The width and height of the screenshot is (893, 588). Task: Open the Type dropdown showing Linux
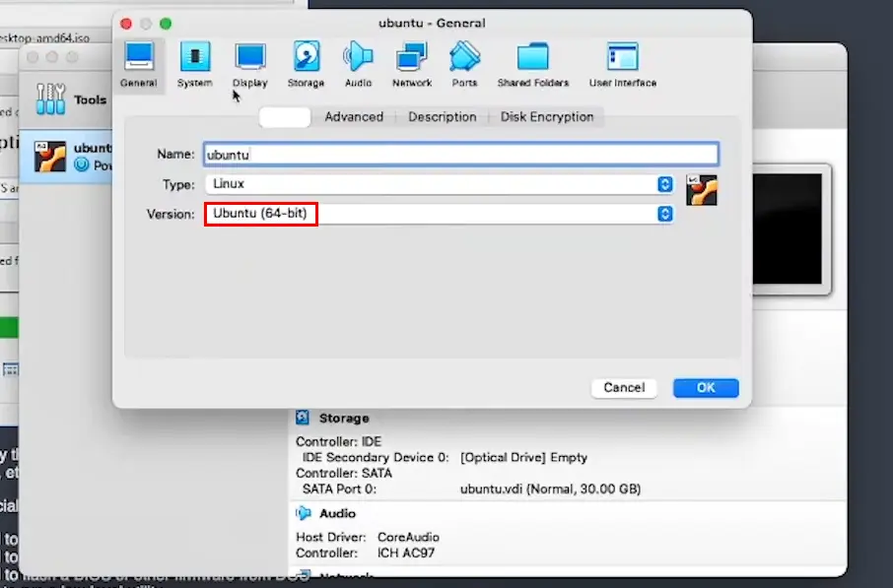coord(439,184)
